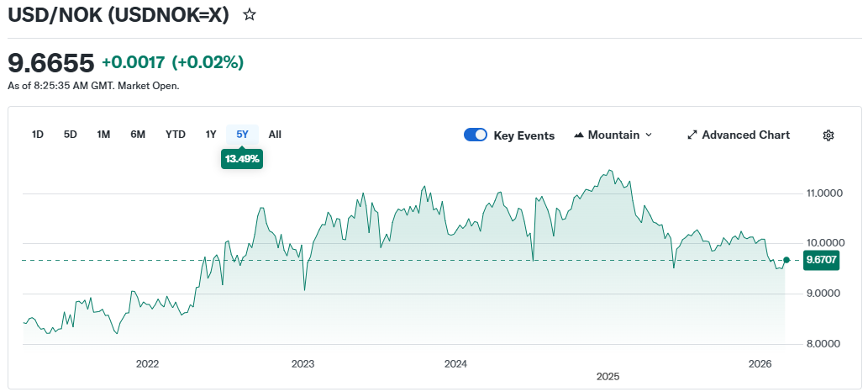Click the highlighted 5Y range tab
The image size is (868, 392).
tap(242, 135)
